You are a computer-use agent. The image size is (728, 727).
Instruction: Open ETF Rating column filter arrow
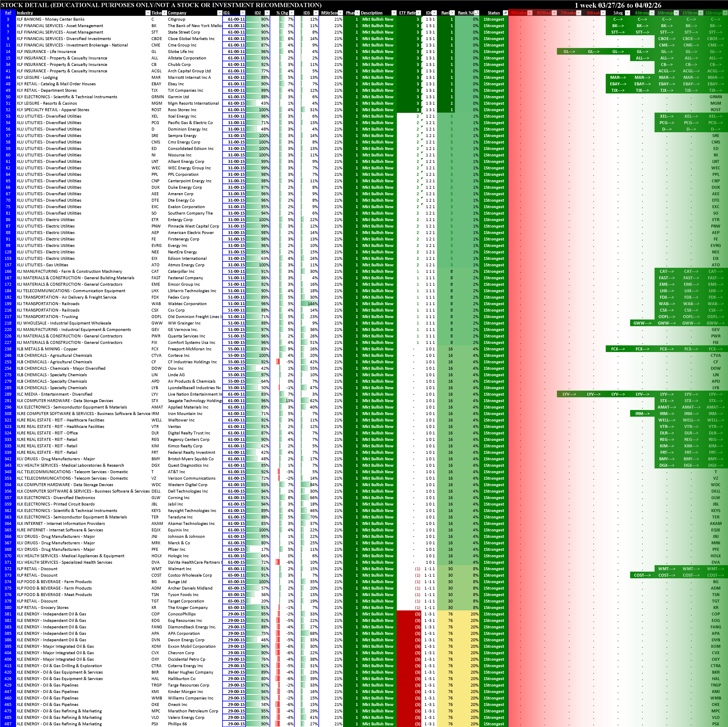[418, 13]
